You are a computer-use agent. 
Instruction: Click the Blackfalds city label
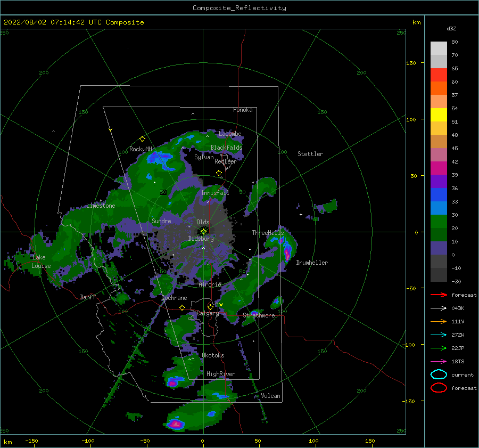click(x=226, y=148)
